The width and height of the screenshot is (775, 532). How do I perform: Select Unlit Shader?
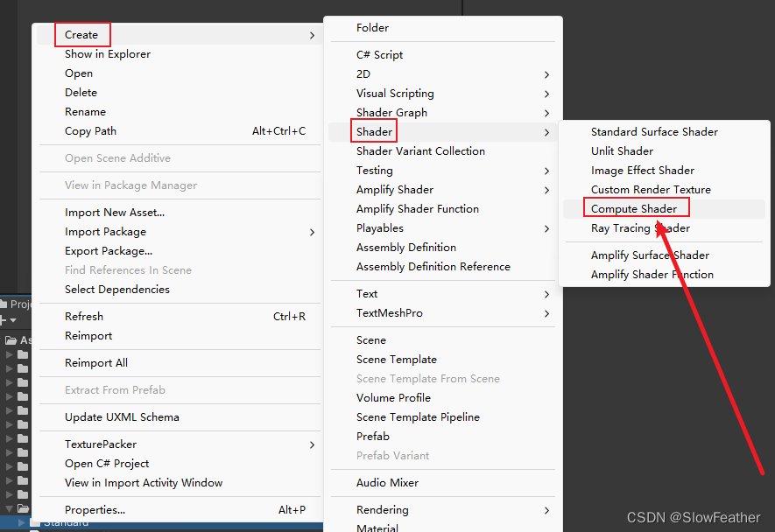pyautogui.click(x=622, y=150)
